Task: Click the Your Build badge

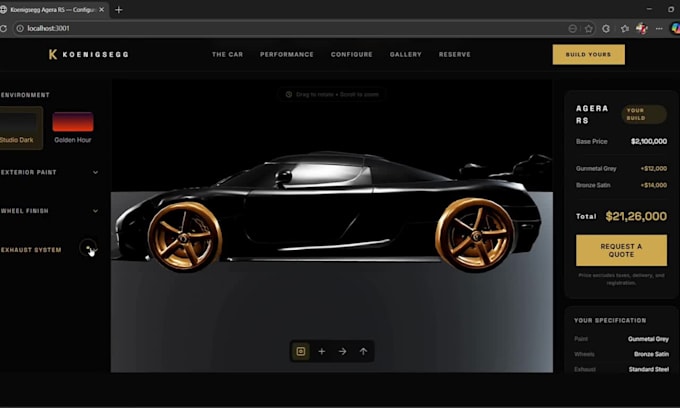Action: coord(644,114)
